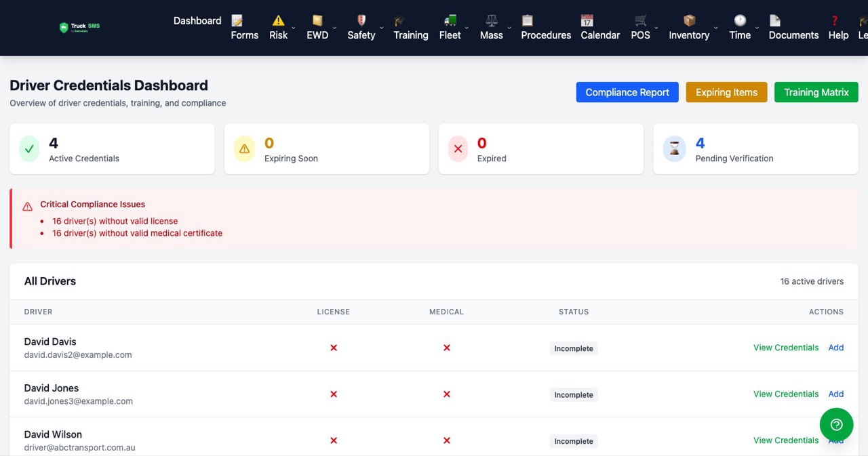Click the Active Credentials checkmark icon
Screen dimensions: 868x456
(x=29, y=148)
